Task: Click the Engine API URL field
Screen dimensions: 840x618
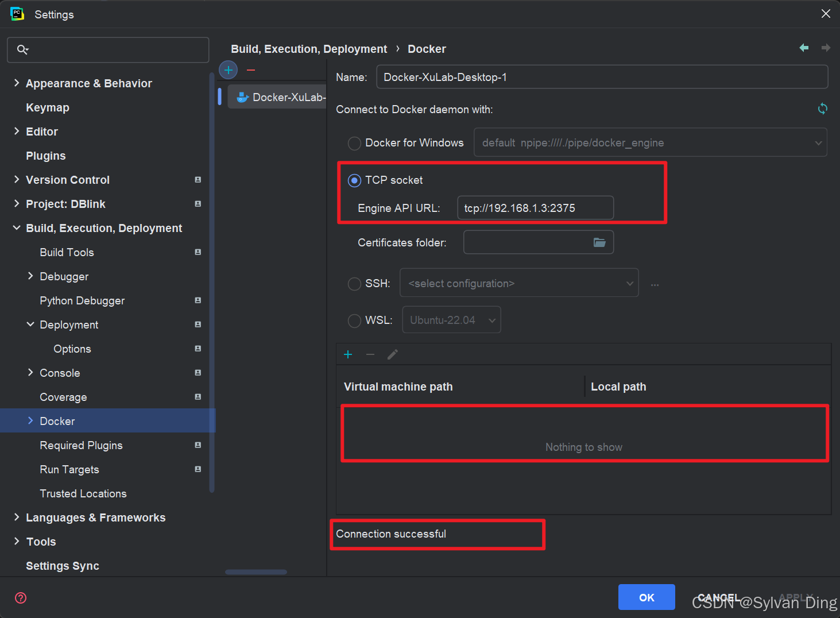Action: [x=535, y=208]
